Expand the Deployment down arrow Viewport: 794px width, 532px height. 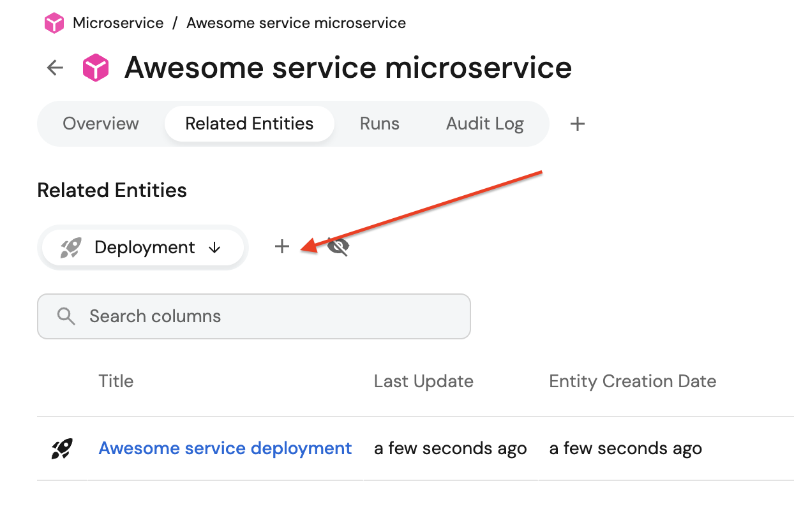215,248
